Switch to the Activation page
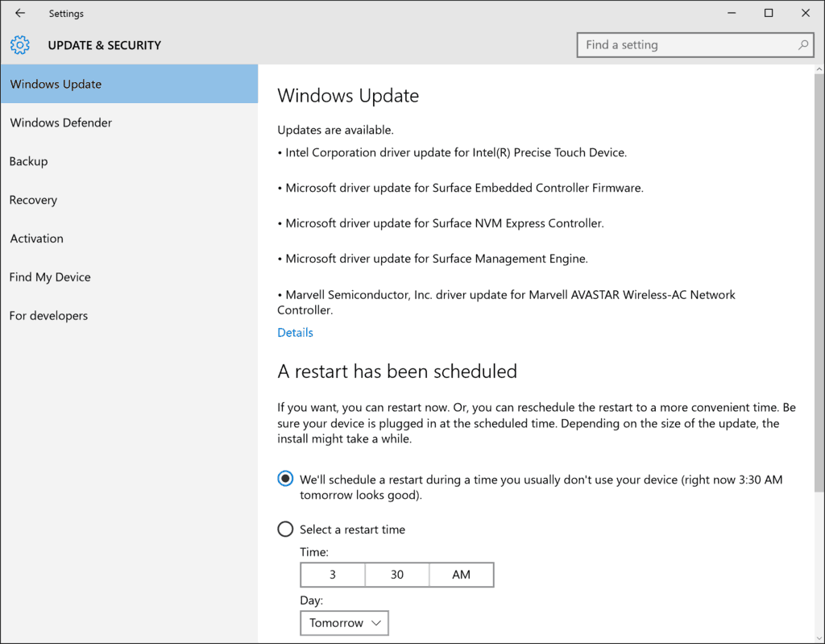The image size is (825, 644). (x=37, y=239)
